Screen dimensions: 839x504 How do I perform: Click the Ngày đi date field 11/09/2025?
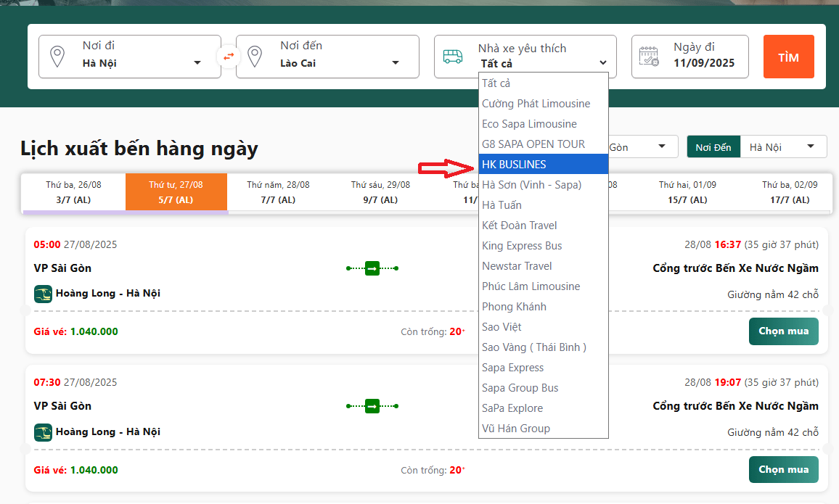[x=703, y=63]
